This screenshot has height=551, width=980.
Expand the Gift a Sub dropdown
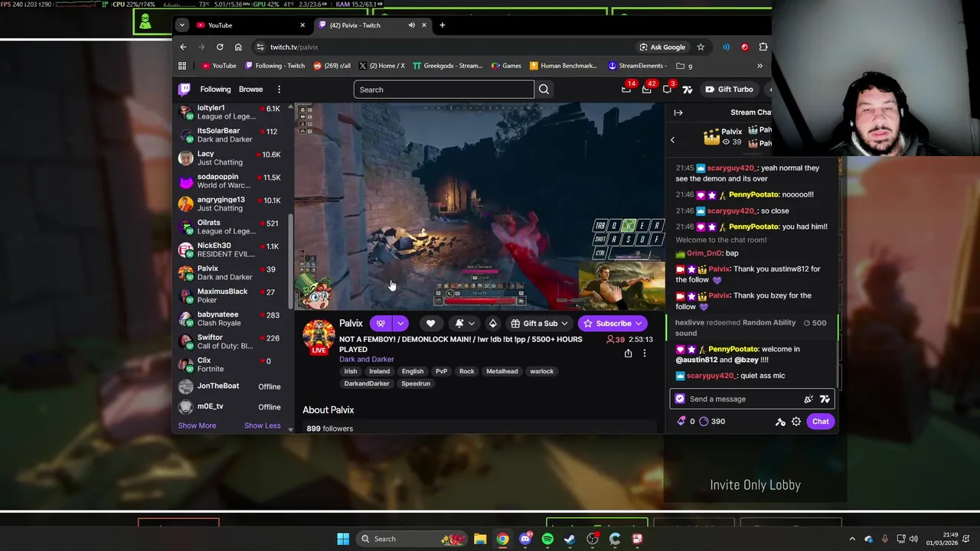click(564, 324)
